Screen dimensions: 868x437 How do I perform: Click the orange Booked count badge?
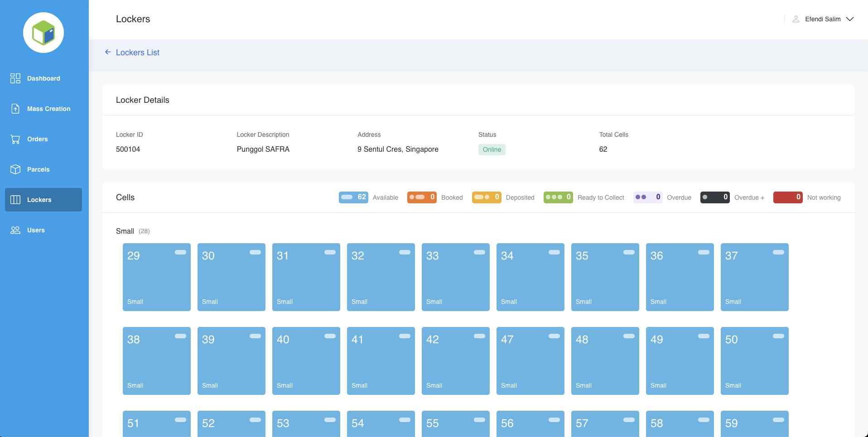coord(422,197)
